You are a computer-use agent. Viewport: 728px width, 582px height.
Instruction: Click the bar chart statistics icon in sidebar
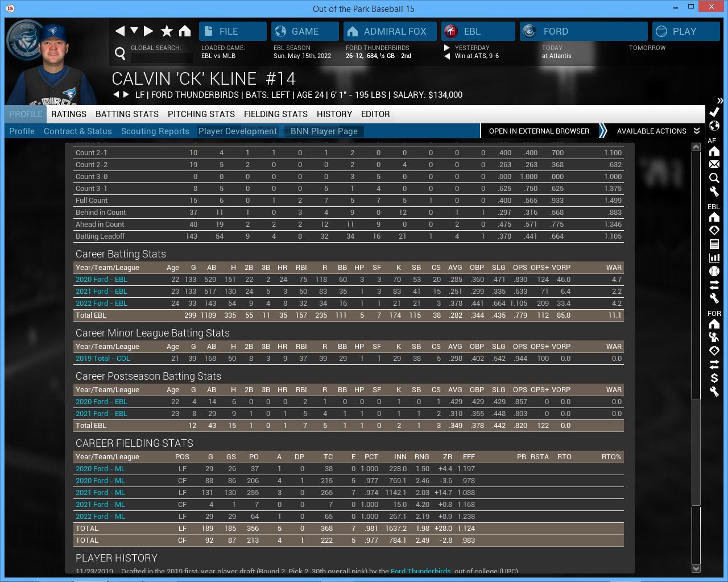(x=714, y=257)
